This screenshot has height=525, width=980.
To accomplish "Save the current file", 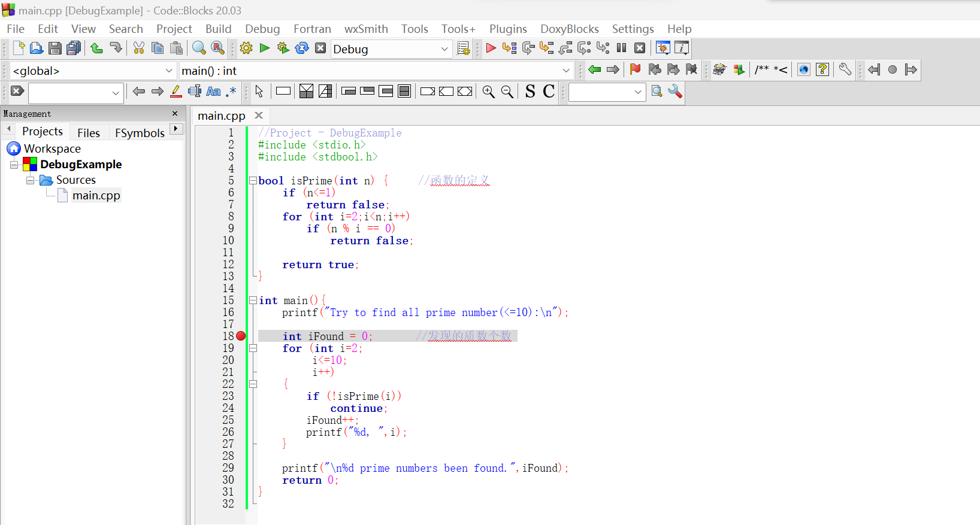I will pyautogui.click(x=55, y=48).
